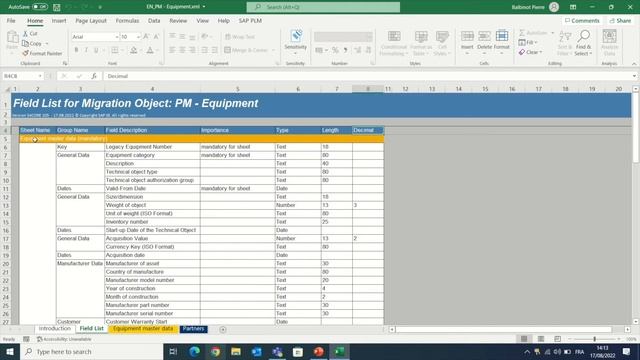Click the Copy icon
The image size is (640, 360).
coord(26,43)
